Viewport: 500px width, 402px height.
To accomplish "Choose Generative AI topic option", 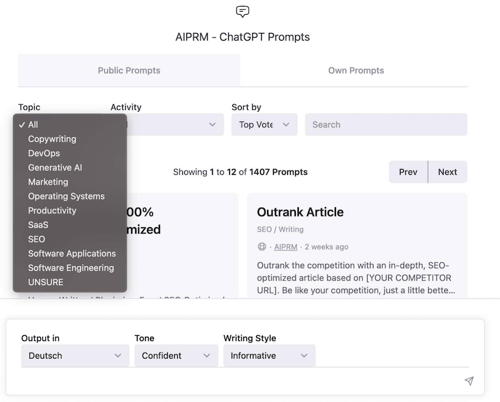I will (x=70, y=168).
